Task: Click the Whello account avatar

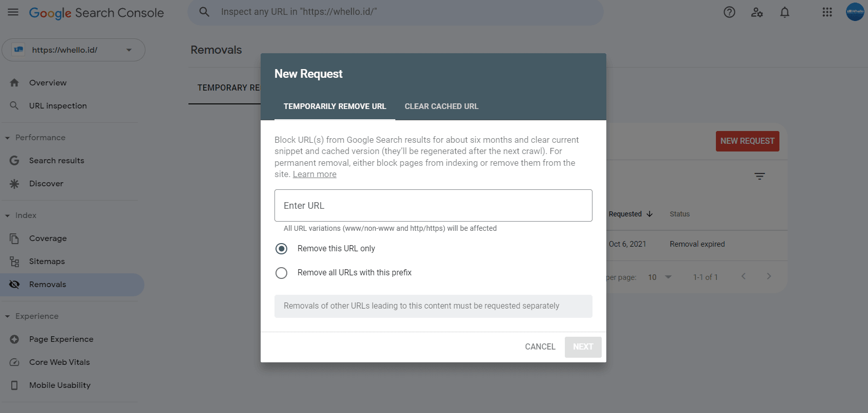Action: 855,12
